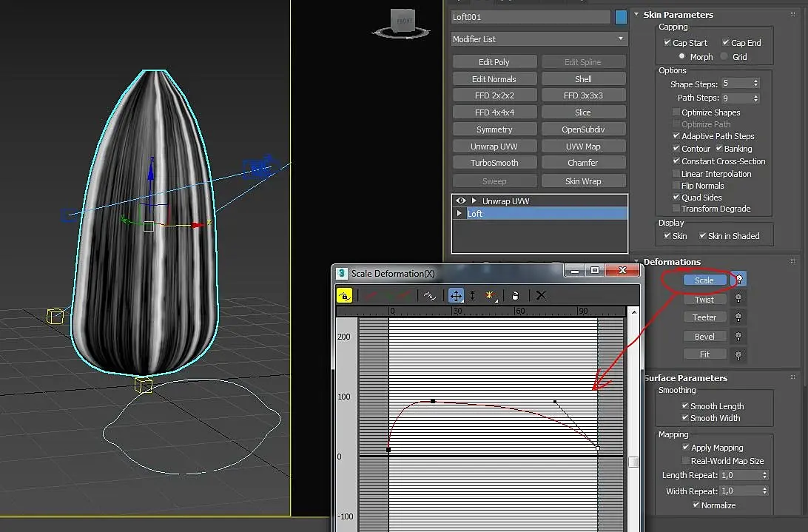Choose the Insert Corner Point tool
808x532 pixels.
click(490, 295)
